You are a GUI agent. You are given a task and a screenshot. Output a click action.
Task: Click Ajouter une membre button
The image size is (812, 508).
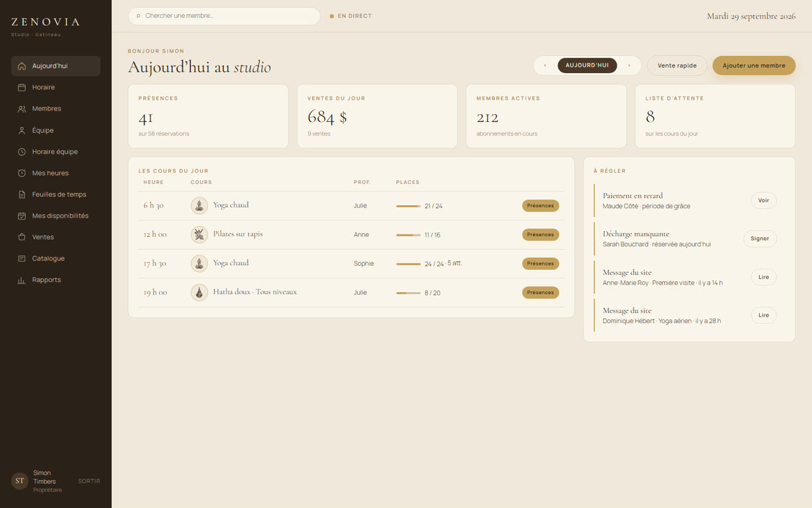754,65
